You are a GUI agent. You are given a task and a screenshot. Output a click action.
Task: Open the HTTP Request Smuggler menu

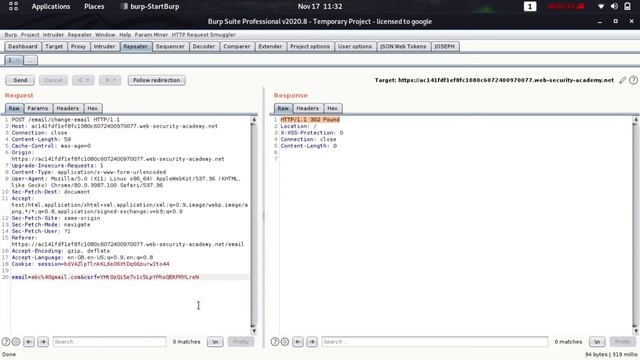coord(203,35)
